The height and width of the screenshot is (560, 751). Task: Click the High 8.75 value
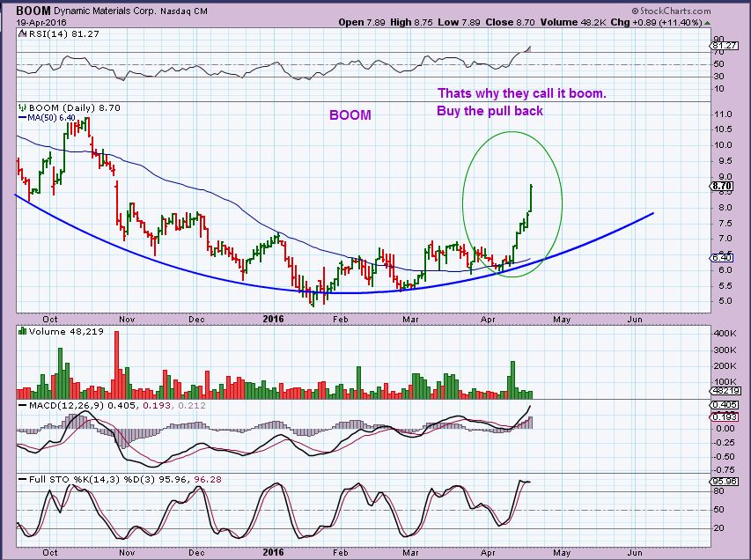click(411, 23)
